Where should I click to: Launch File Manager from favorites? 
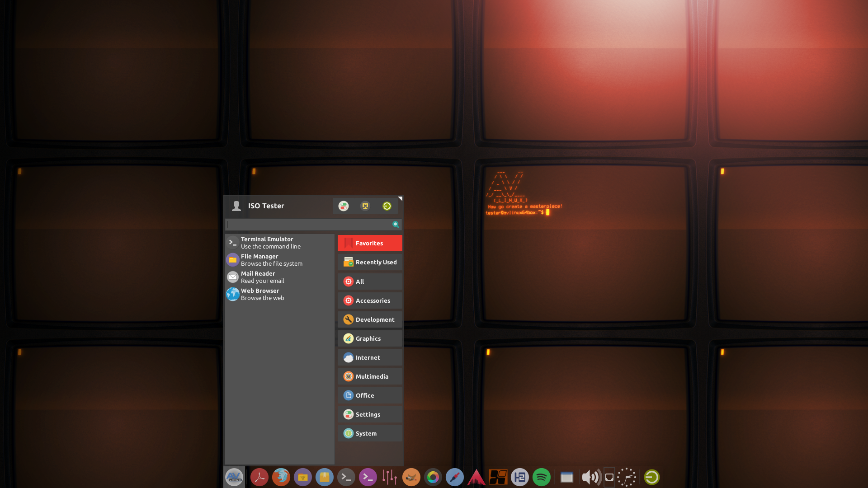coord(280,260)
